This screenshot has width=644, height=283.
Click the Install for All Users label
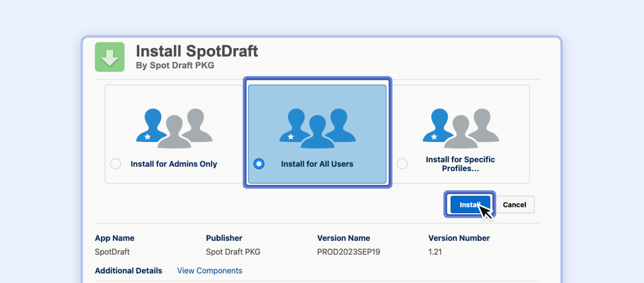coord(317,164)
